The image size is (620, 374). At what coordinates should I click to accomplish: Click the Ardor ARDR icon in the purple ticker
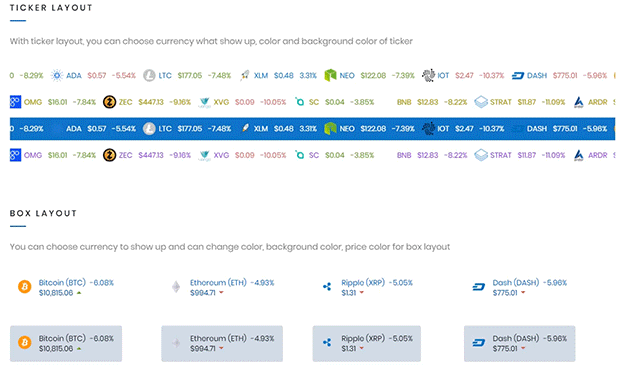(x=578, y=155)
